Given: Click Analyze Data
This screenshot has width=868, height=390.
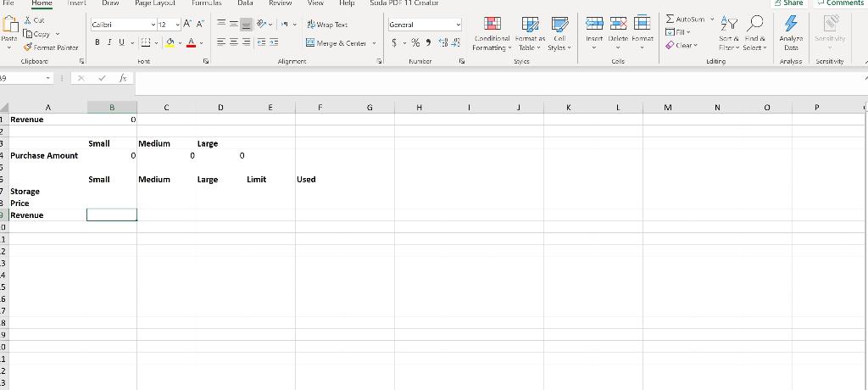Looking at the screenshot, I should point(791,33).
